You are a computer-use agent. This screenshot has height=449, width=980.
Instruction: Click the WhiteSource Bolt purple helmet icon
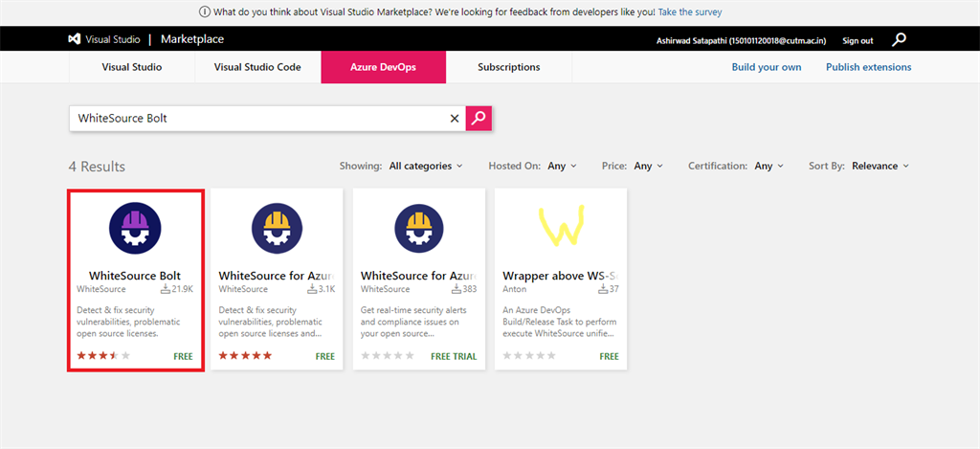(135, 228)
